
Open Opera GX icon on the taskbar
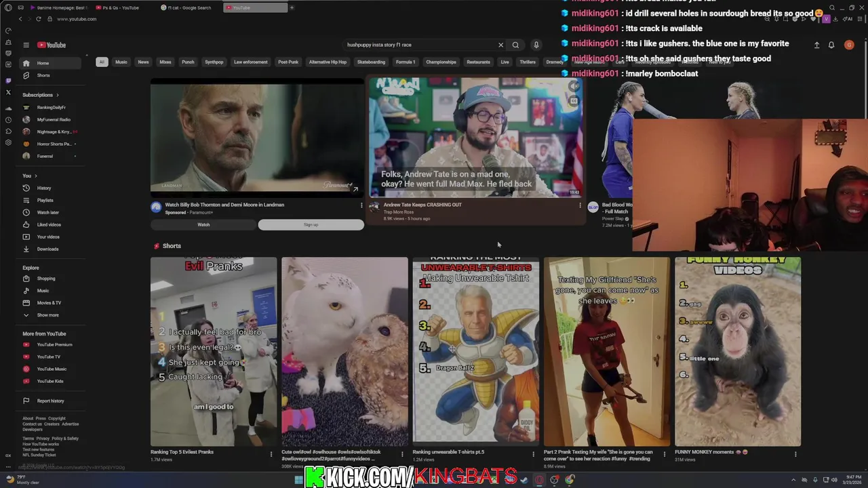[x=539, y=480]
